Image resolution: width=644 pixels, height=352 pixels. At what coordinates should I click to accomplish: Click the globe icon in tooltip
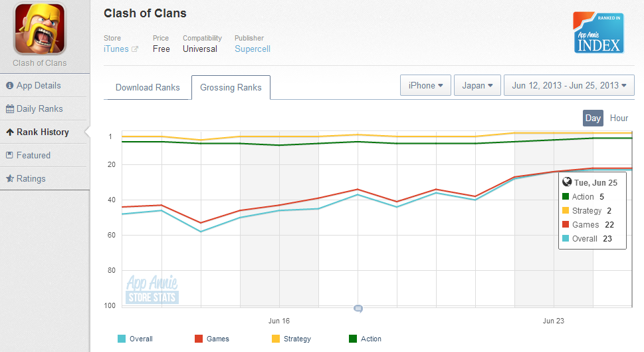tap(567, 182)
